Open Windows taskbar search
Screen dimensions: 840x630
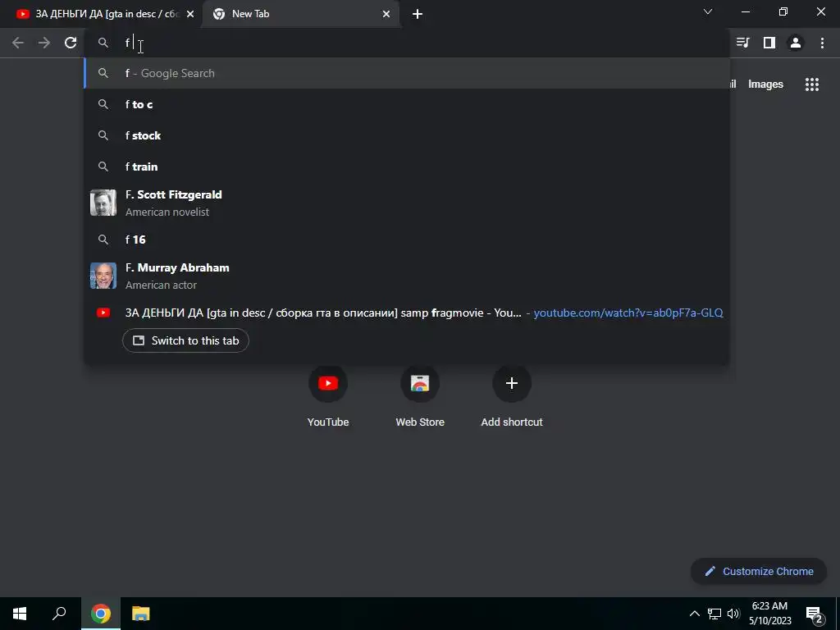pos(59,614)
